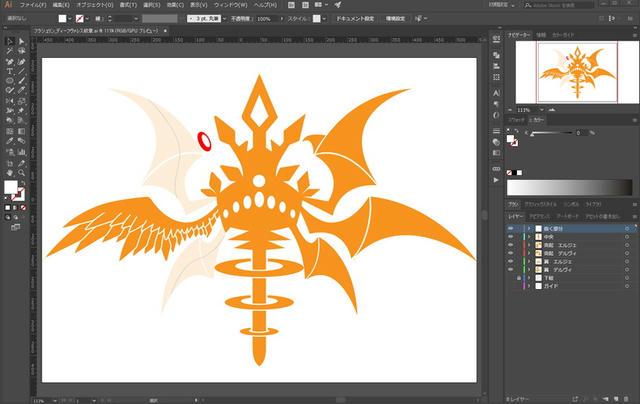Image resolution: width=640 pixels, height=404 pixels.
Task: Pick a shade from grayscale spectrum ramp
Action: tap(569, 187)
